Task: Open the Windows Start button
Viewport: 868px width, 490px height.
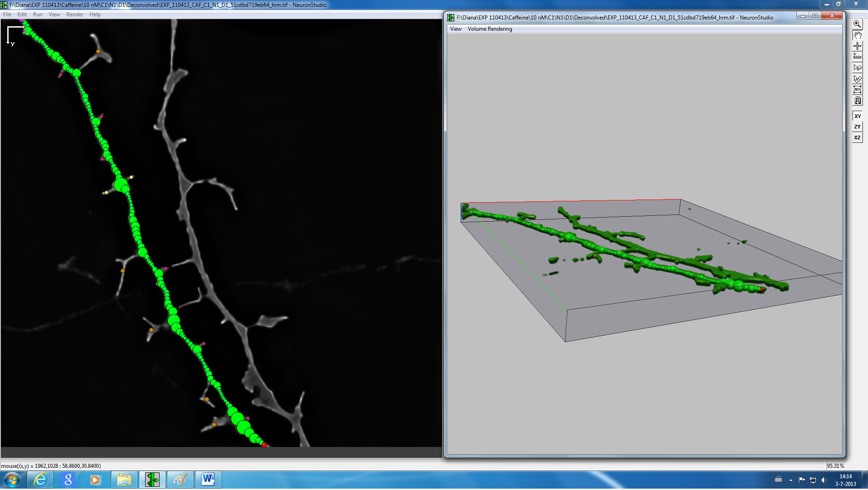Action: [12, 480]
